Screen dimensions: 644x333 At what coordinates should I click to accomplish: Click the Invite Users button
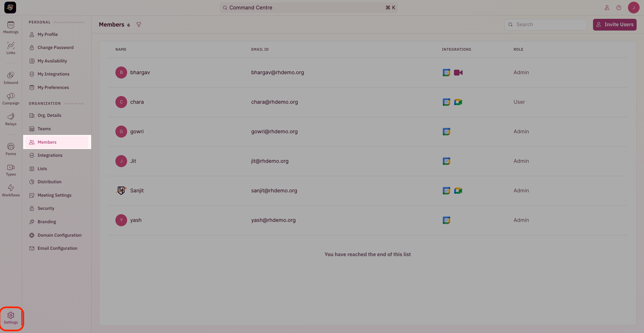[x=614, y=25]
